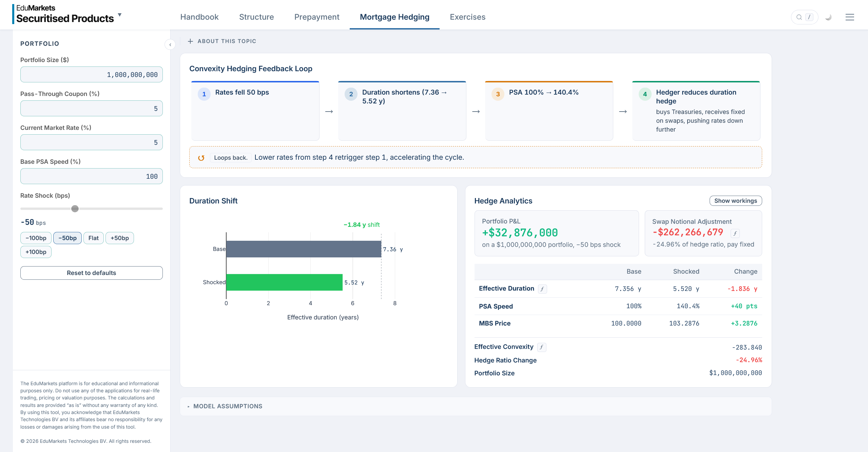Image resolution: width=868 pixels, height=452 pixels.
Task: Click the loops back refresh icon
Action: (x=201, y=158)
